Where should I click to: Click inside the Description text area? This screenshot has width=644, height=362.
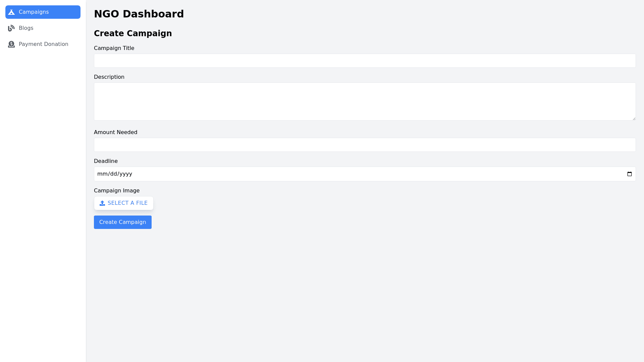[x=365, y=102]
